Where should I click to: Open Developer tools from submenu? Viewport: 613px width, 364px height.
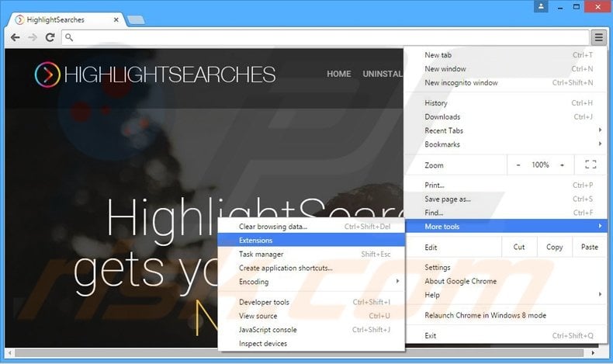pos(311,302)
